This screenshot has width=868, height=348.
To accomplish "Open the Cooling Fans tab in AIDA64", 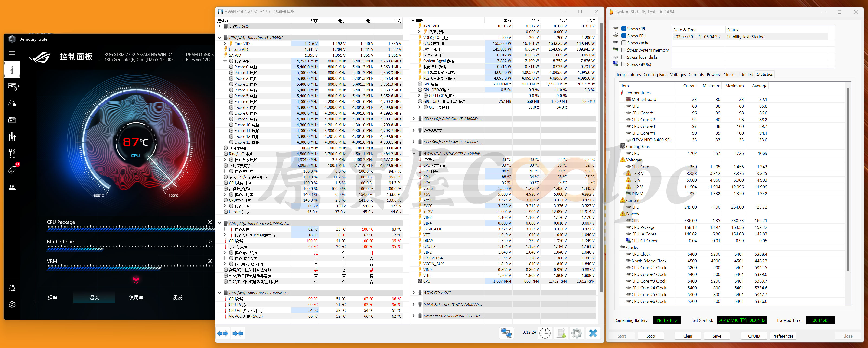I will point(655,74).
